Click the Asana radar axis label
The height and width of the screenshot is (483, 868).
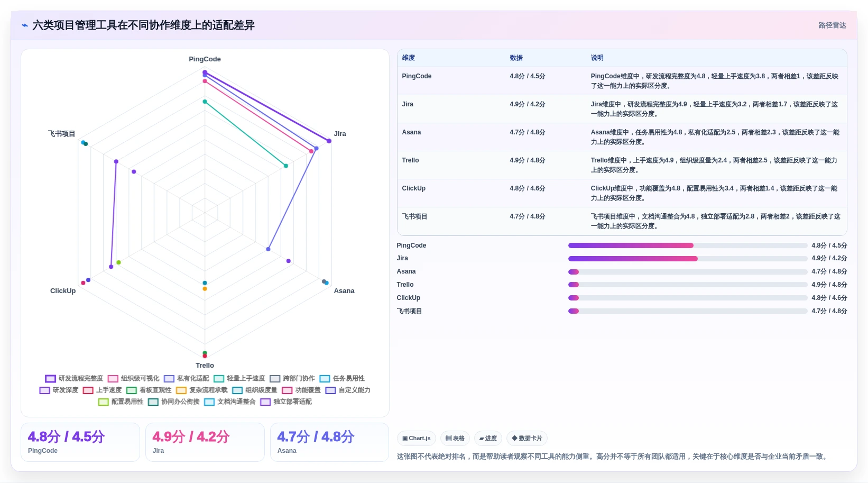click(x=344, y=291)
